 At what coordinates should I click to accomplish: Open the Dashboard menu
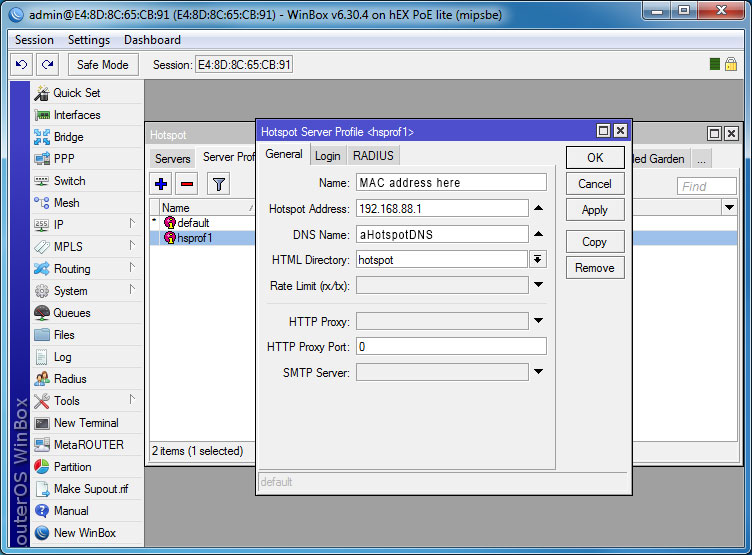(x=153, y=40)
